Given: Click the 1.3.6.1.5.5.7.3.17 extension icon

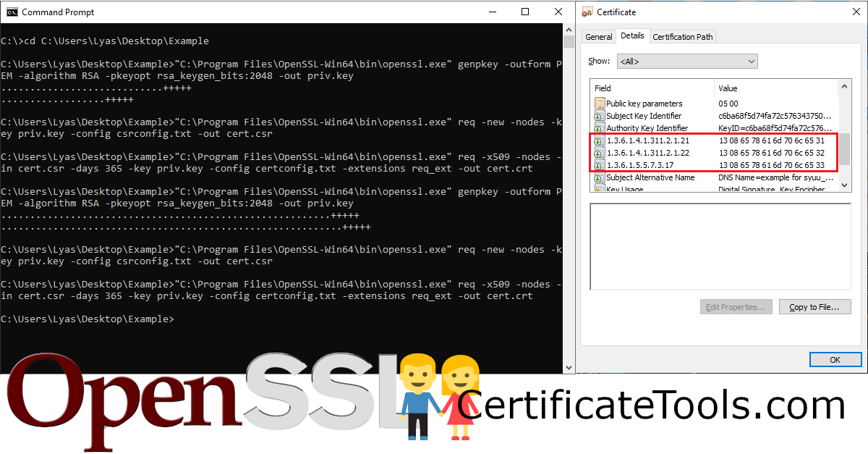Looking at the screenshot, I should pos(598,165).
